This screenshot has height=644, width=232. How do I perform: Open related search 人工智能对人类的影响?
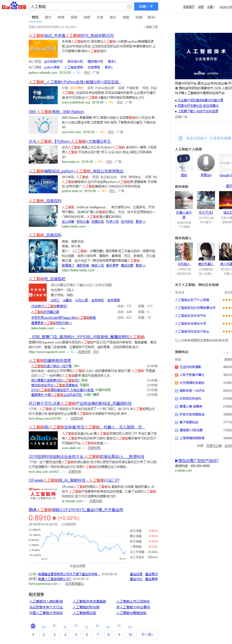click(46, 601)
